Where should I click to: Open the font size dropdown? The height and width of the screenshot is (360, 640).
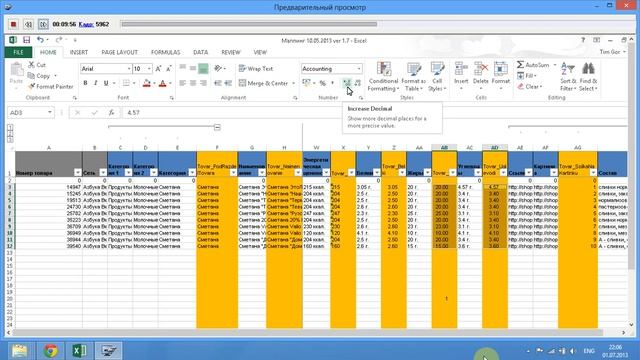click(149, 69)
